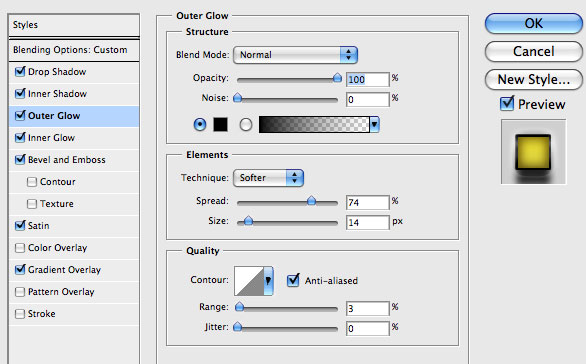
Task: Toggle the Inner Shadow checkbox
Action: tap(20, 93)
